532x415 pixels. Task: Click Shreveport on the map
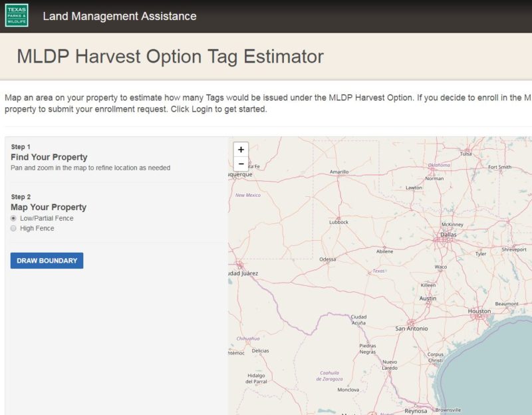(513, 249)
